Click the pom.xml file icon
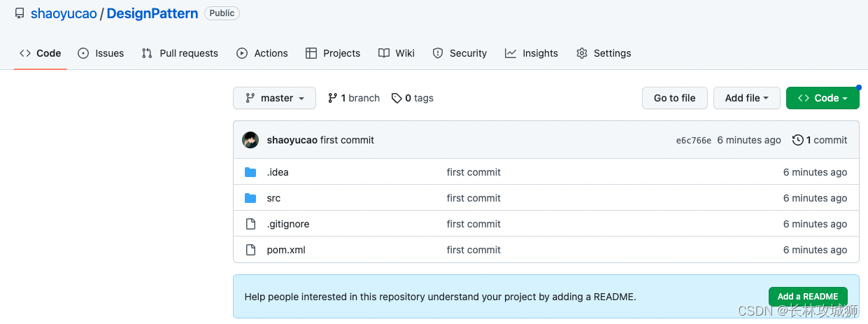 pyautogui.click(x=250, y=250)
